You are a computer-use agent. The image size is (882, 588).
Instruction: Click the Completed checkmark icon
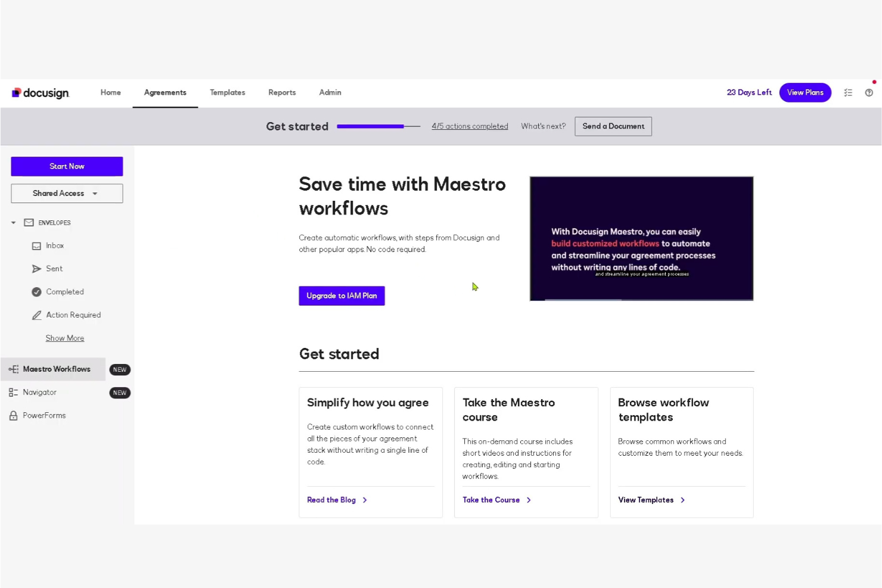(36, 292)
